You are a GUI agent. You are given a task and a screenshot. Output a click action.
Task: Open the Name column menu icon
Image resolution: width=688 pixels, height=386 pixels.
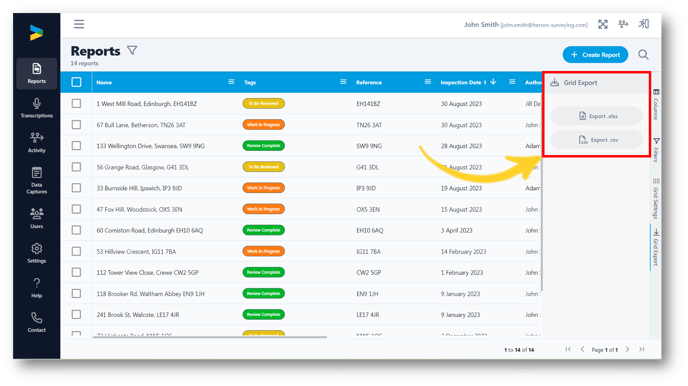tap(231, 82)
